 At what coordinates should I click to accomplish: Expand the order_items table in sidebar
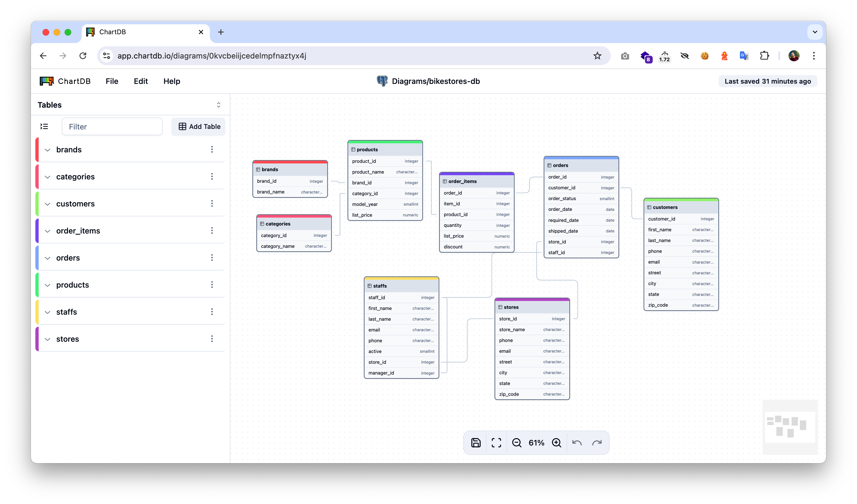pyautogui.click(x=47, y=231)
